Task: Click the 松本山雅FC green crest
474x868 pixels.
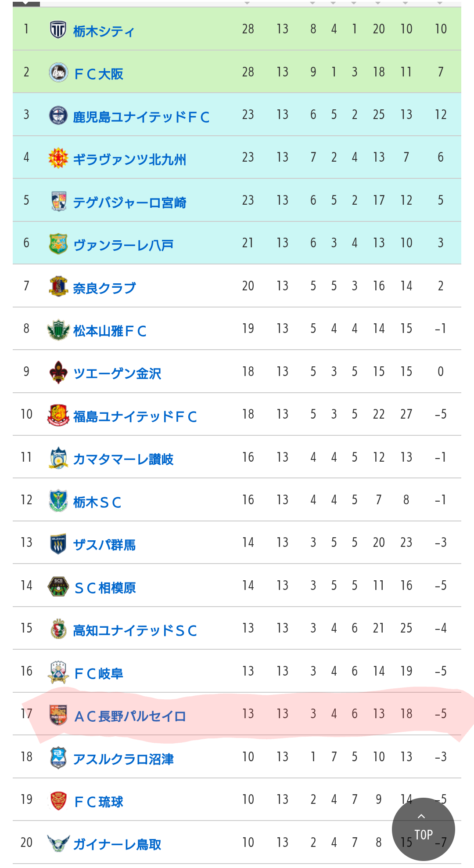Action: (58, 329)
